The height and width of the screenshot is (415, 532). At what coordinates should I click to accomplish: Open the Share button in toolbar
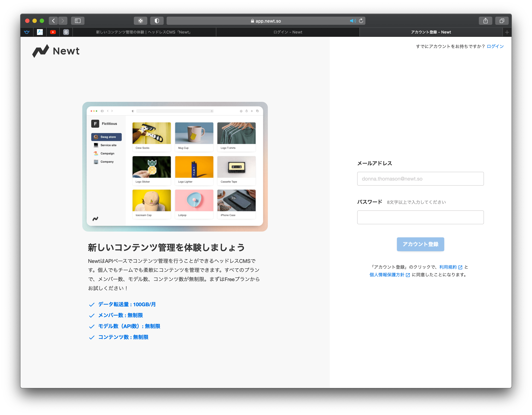pos(485,21)
